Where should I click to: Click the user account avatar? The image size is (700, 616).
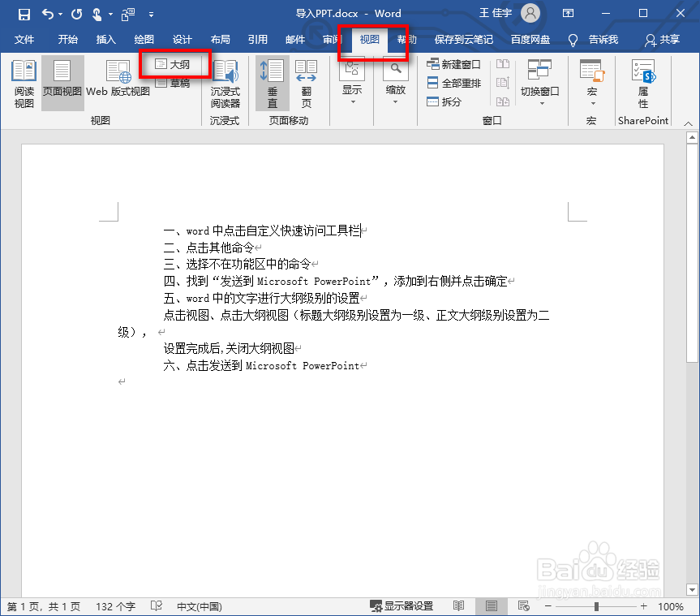pyautogui.click(x=530, y=14)
